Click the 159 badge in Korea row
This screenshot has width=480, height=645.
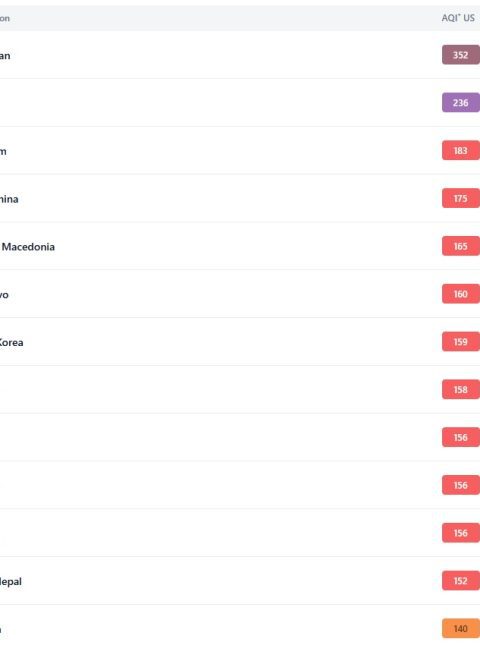461,341
